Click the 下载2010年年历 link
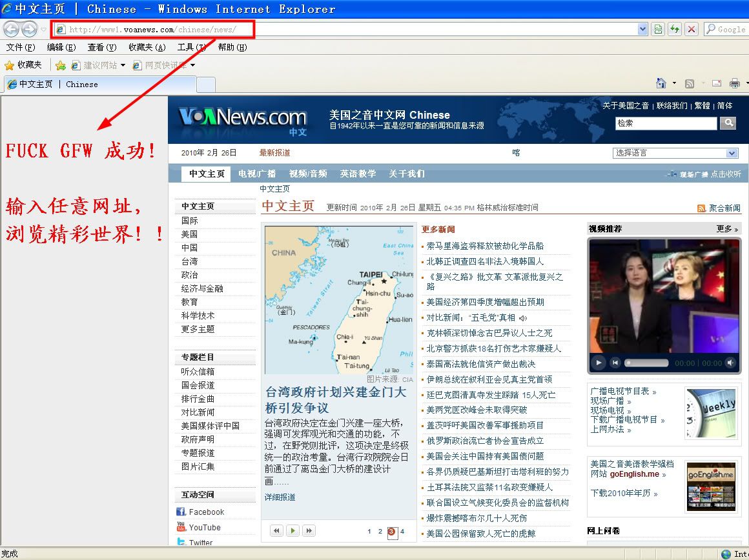This screenshot has height=560, width=749. tap(621, 493)
